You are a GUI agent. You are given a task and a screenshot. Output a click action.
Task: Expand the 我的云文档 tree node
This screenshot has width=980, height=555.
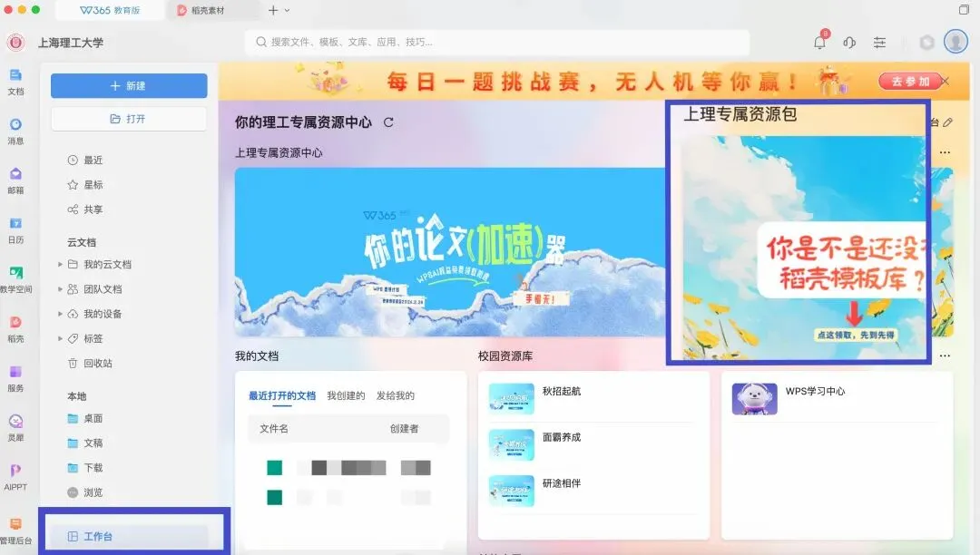coord(60,265)
